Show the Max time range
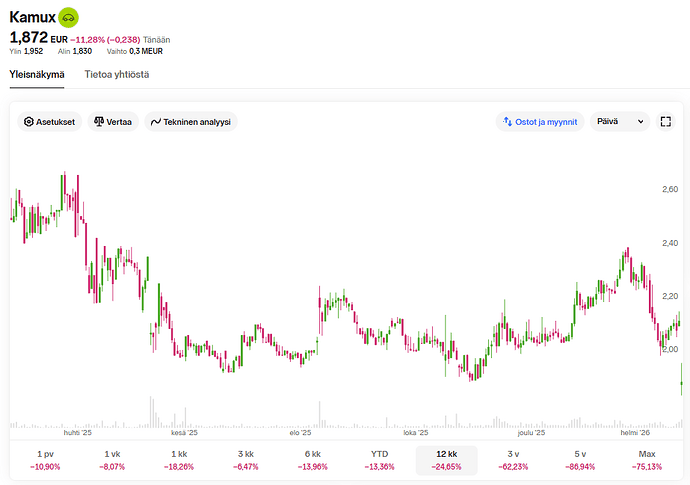Viewport: 690px width, 485px height. pos(646,460)
